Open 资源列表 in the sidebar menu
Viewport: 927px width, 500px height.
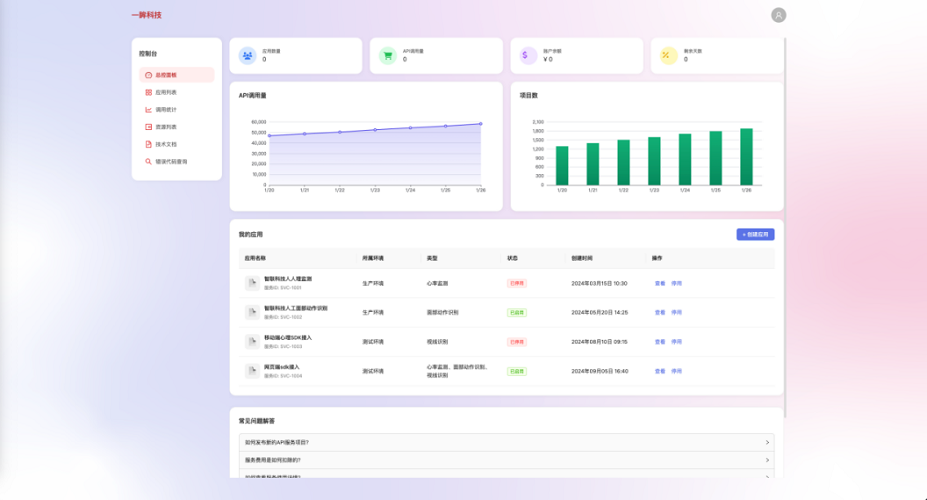[166, 127]
